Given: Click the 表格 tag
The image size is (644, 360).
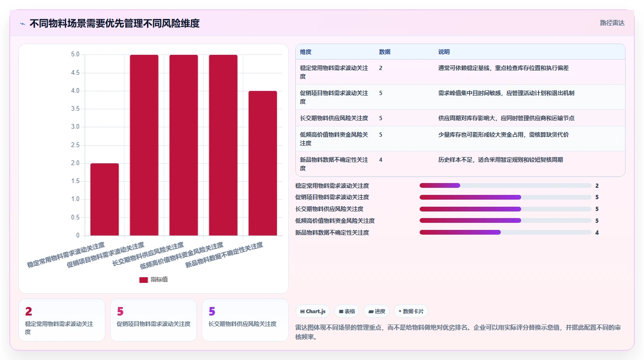Looking at the screenshot, I should click(347, 311).
